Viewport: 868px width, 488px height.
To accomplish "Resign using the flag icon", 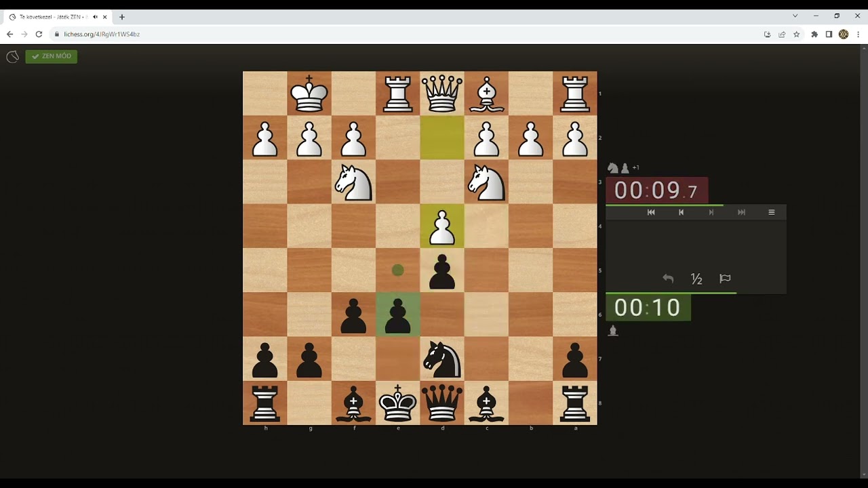I will pyautogui.click(x=725, y=279).
